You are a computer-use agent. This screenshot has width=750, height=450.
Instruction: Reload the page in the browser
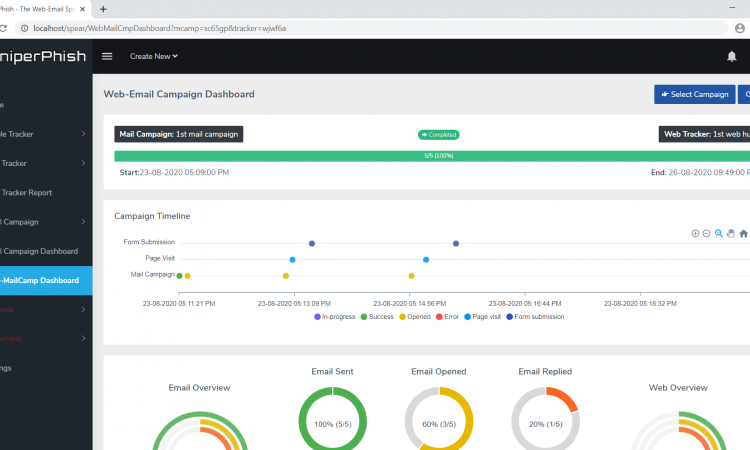pos(3,28)
